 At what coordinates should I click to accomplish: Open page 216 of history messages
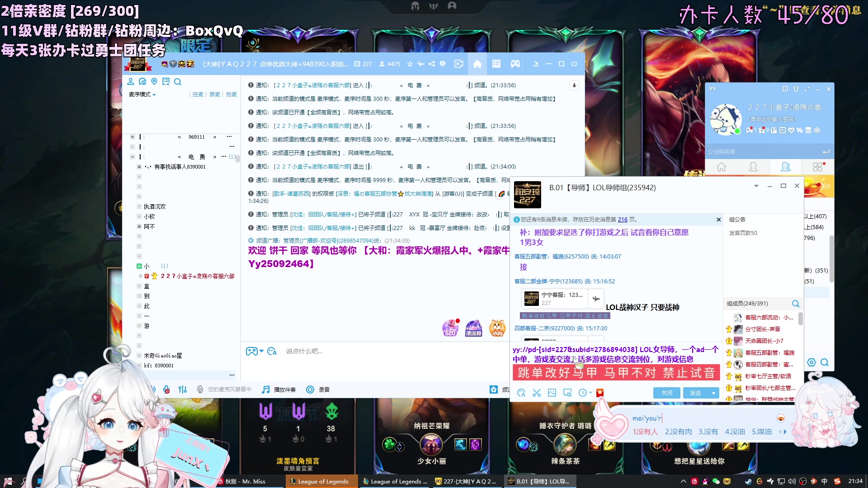click(623, 220)
